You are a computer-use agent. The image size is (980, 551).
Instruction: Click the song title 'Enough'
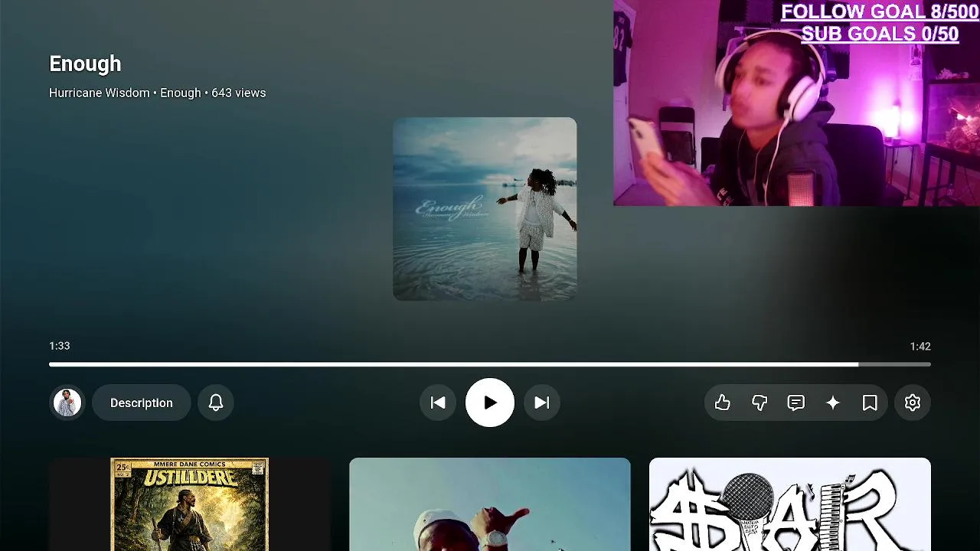(x=85, y=64)
